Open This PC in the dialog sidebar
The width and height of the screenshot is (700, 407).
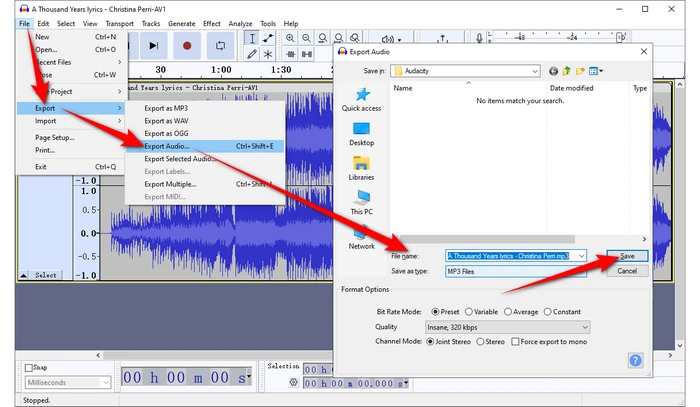[x=362, y=203]
